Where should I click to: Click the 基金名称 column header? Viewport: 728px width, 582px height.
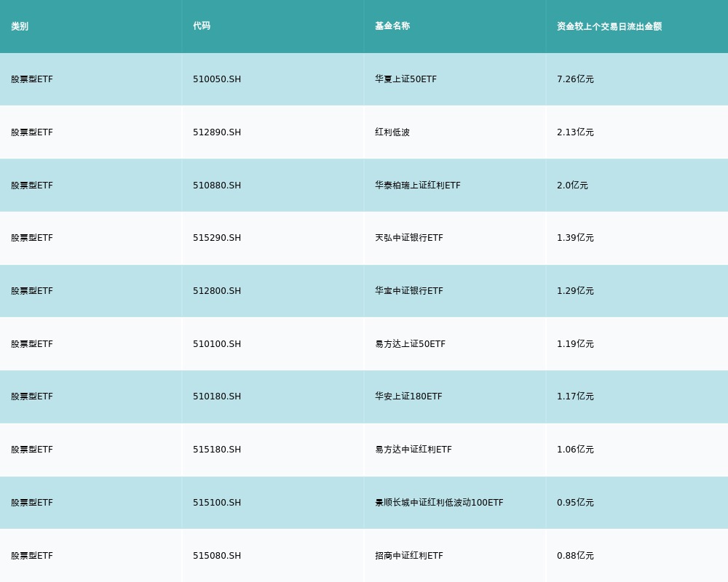point(392,26)
